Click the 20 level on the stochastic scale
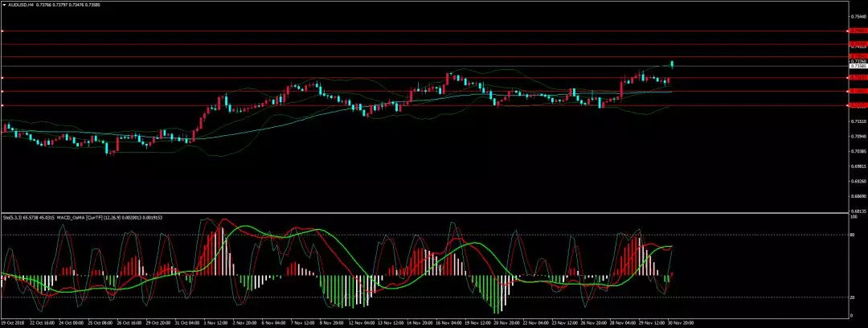Image resolution: width=868 pixels, height=328 pixels. (x=853, y=297)
